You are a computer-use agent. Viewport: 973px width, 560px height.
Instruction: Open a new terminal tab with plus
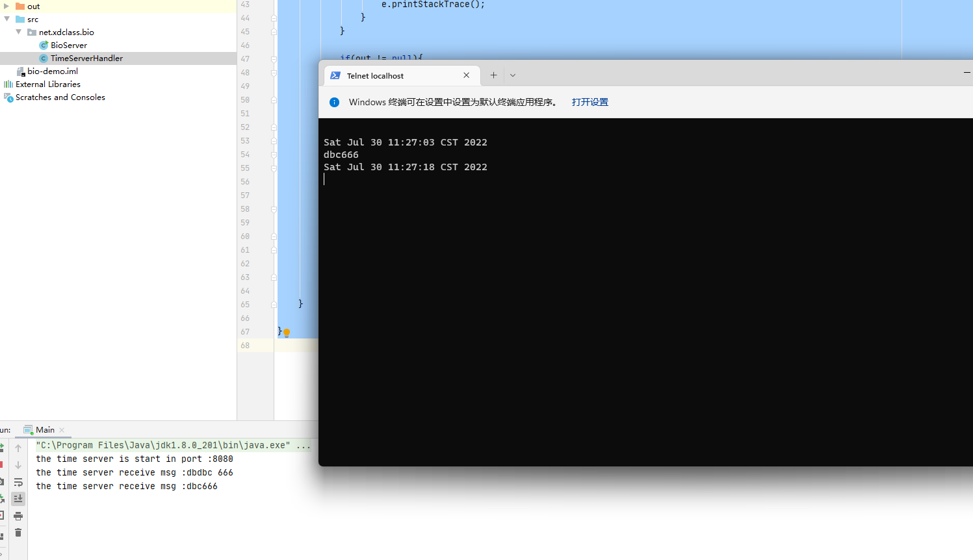coord(493,75)
